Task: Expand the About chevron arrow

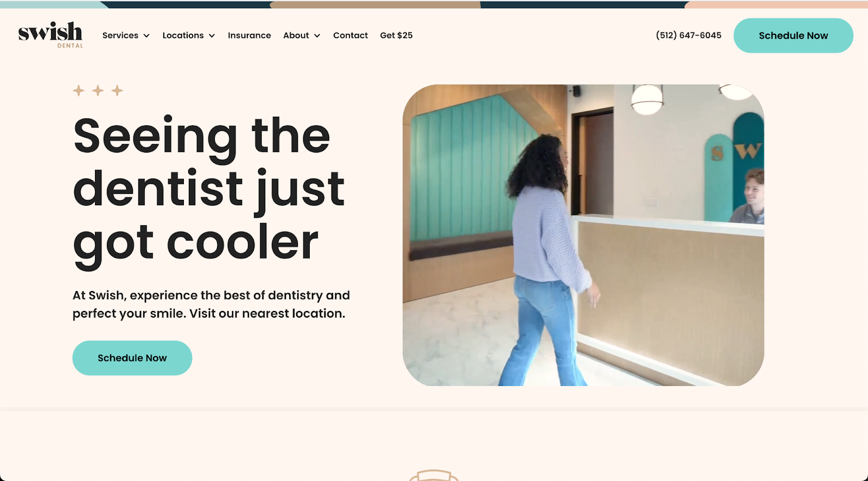Action: [x=317, y=36]
